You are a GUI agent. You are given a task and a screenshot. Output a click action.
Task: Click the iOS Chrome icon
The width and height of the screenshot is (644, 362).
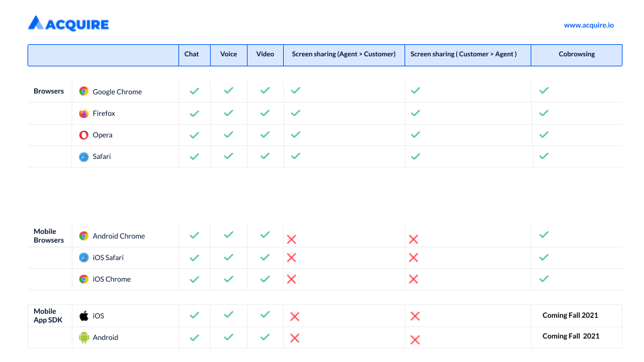point(84,279)
